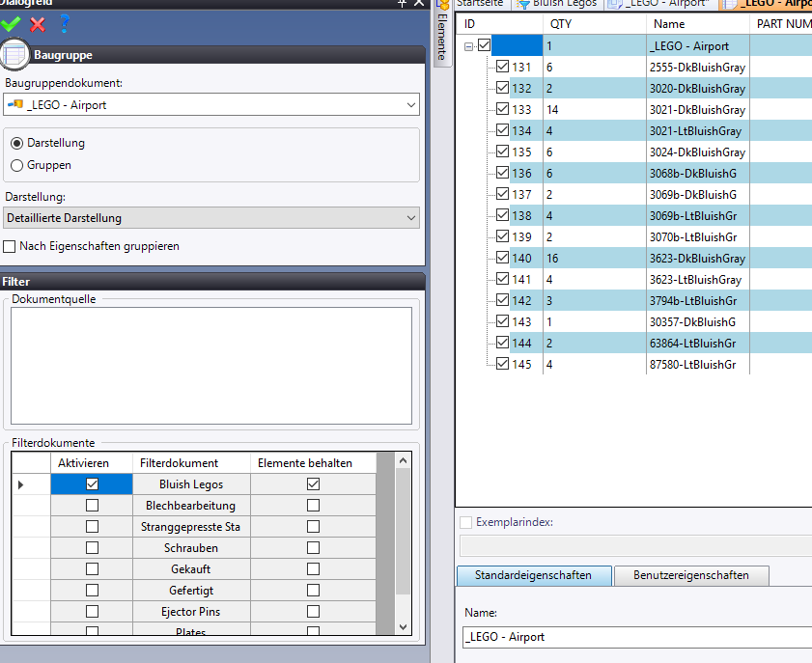Sort by the ID column header

point(499,24)
